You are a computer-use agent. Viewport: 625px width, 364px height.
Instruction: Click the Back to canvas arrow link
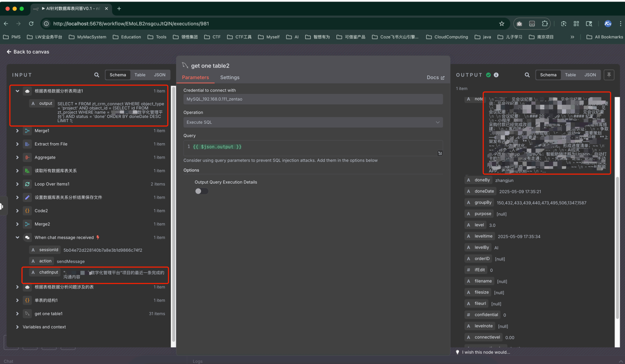pos(28,52)
